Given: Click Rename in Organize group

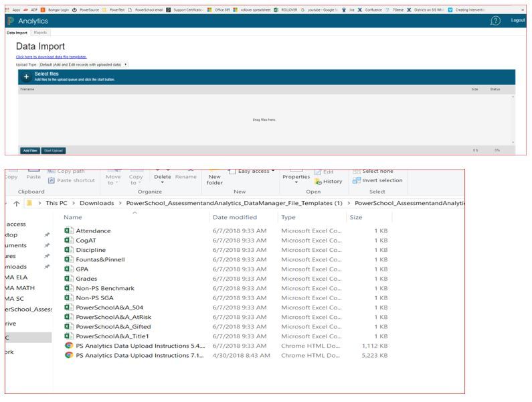Looking at the screenshot, I should [186, 177].
